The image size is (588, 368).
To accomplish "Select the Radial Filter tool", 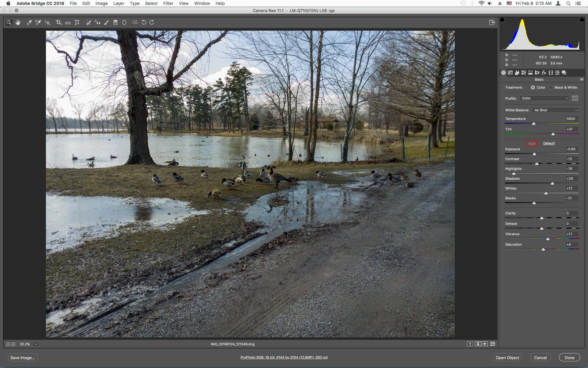I will 124,22.
